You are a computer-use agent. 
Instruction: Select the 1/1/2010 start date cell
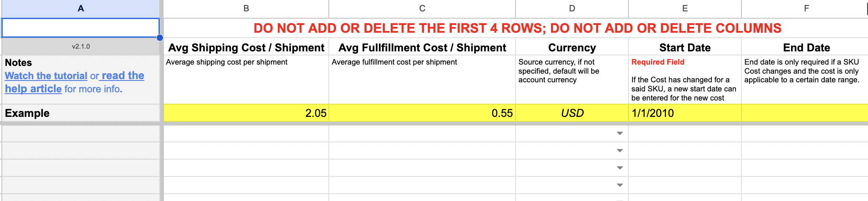point(685,113)
